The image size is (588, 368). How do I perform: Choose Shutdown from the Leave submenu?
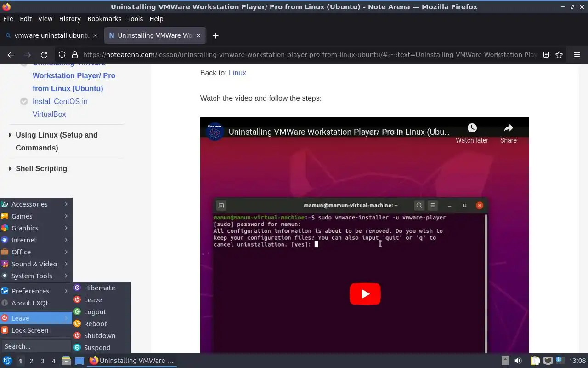click(x=102, y=336)
